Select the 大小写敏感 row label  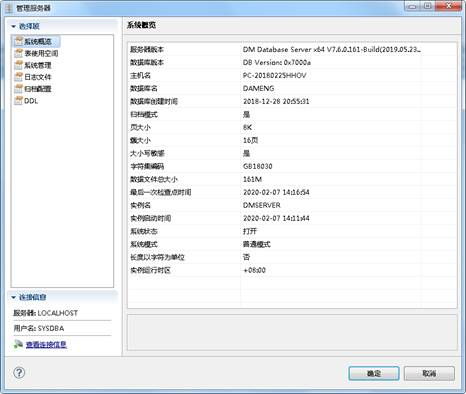147,154
